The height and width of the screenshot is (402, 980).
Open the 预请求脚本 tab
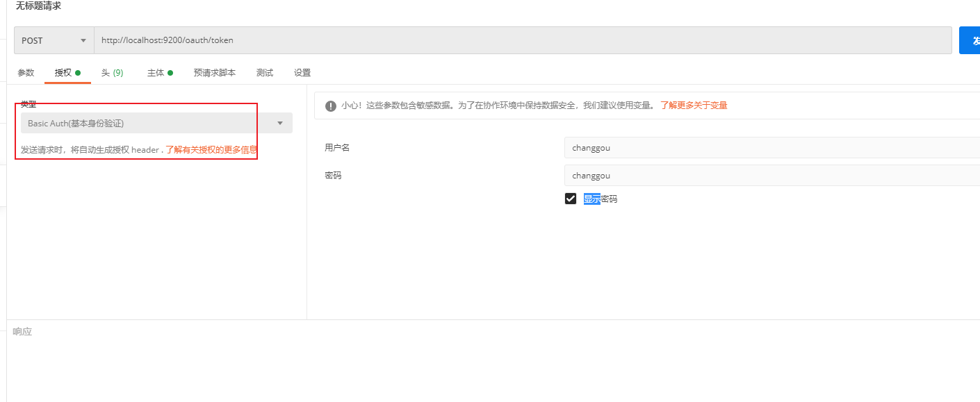click(214, 73)
